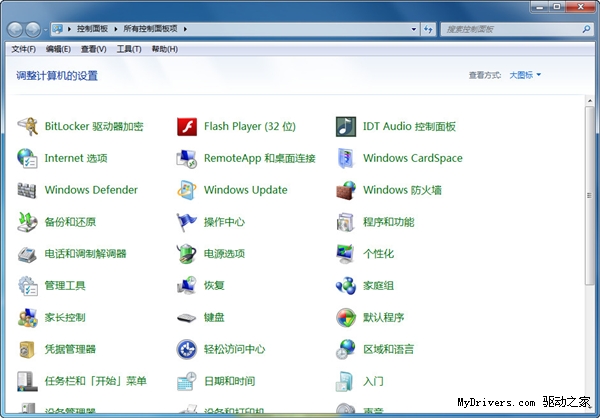Expand the arrow after 所有控制面板项 breadcrumb
The width and height of the screenshot is (600, 418).
[185, 29]
